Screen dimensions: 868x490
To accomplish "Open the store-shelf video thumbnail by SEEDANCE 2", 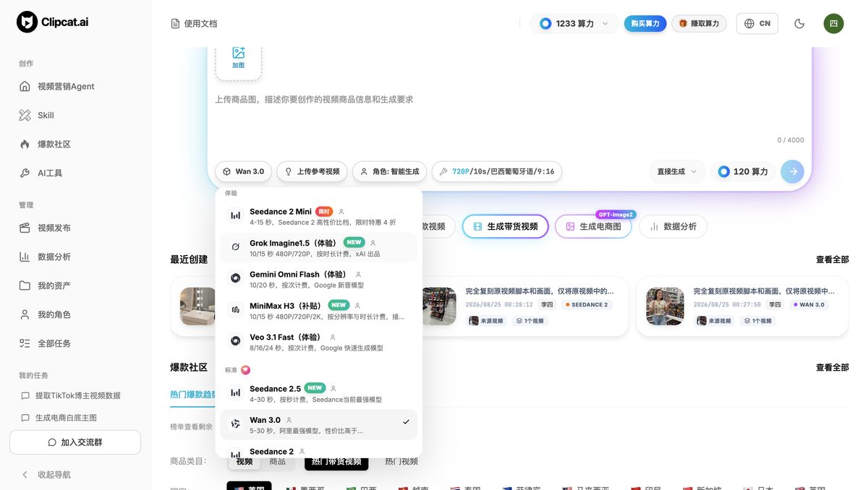I will 439,306.
